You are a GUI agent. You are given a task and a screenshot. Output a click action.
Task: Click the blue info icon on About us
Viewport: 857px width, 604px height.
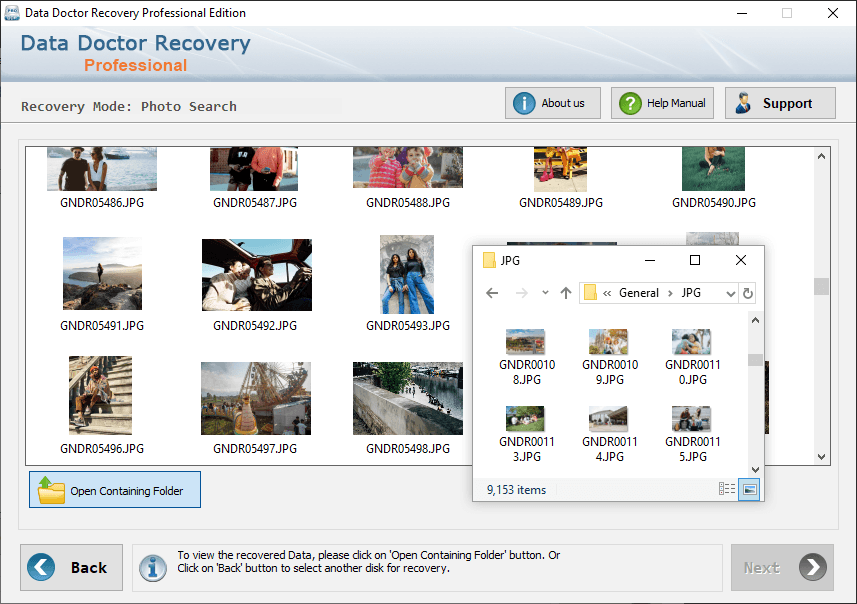[x=524, y=103]
